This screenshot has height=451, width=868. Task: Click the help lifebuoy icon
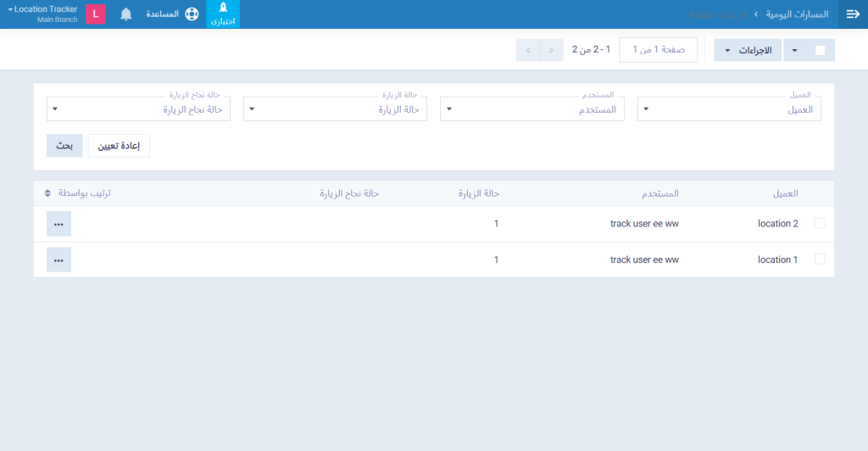[x=191, y=14]
